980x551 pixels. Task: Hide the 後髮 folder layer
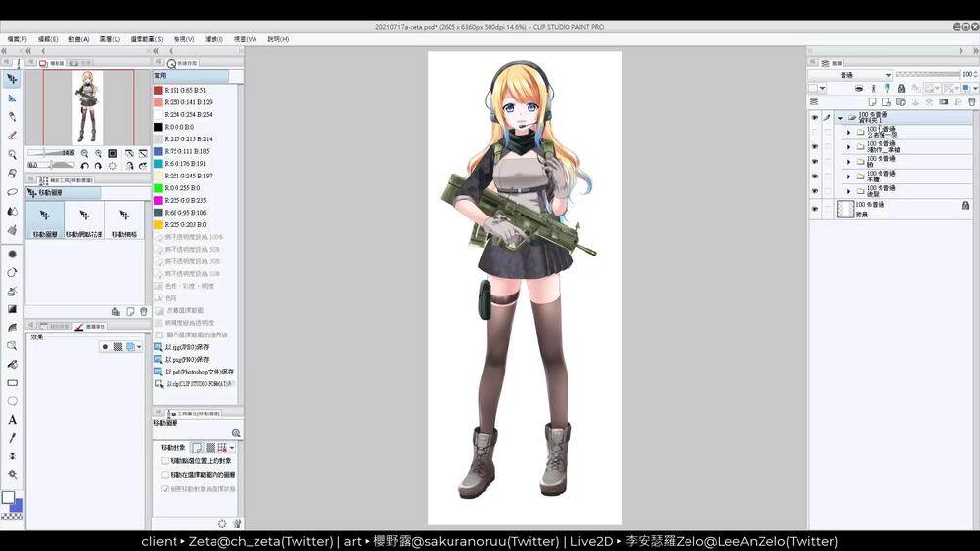[x=814, y=191]
